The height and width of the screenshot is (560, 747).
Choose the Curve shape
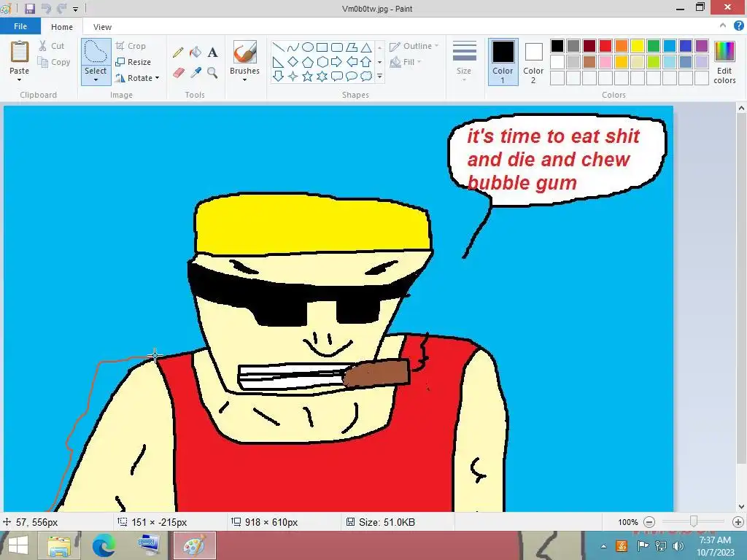point(293,47)
